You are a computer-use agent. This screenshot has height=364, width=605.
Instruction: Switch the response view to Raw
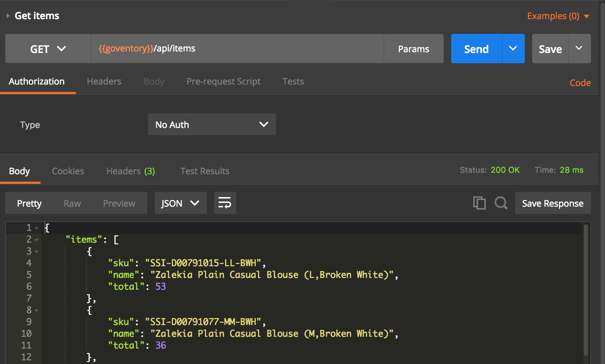(72, 203)
